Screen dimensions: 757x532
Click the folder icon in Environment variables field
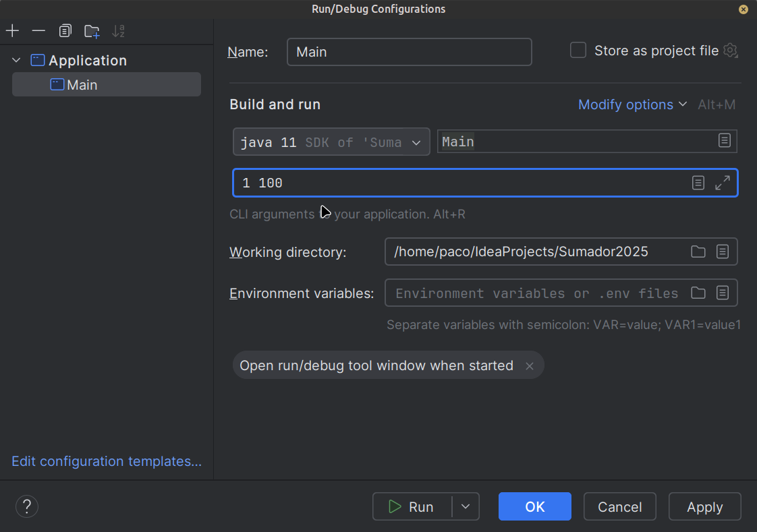[x=698, y=293]
